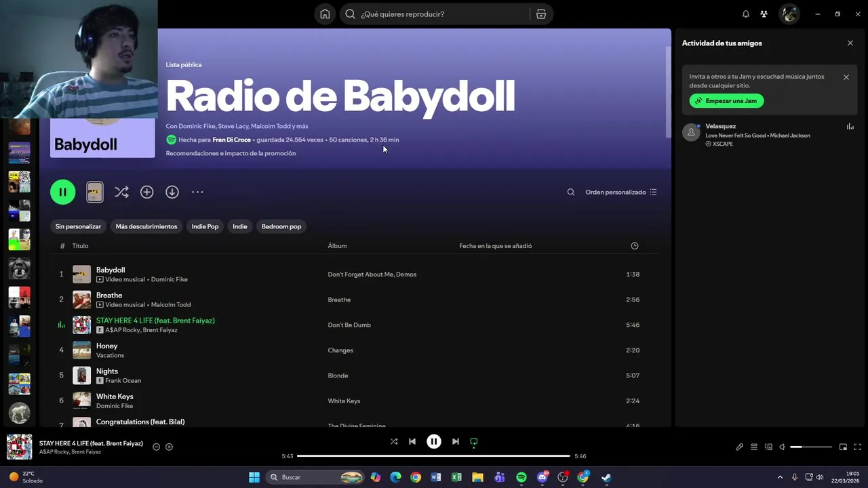
Task: Select the song 'Honey' by Vacations
Action: [106, 346]
